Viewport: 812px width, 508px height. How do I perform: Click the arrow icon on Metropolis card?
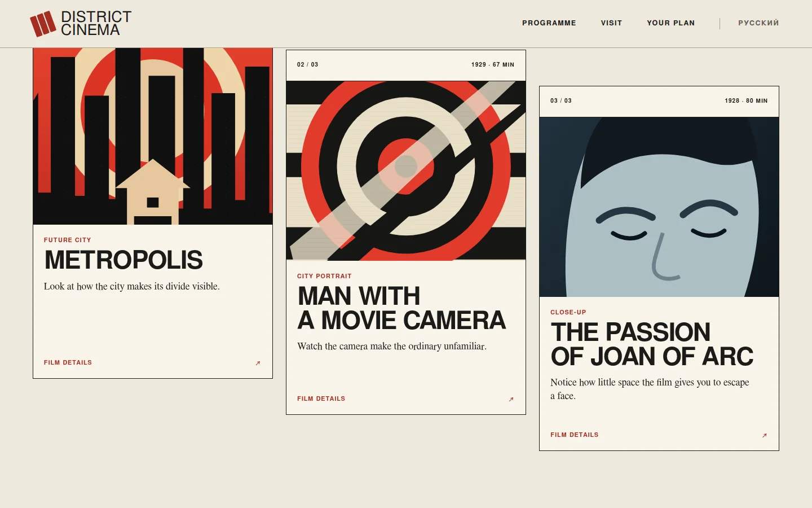pos(258,363)
